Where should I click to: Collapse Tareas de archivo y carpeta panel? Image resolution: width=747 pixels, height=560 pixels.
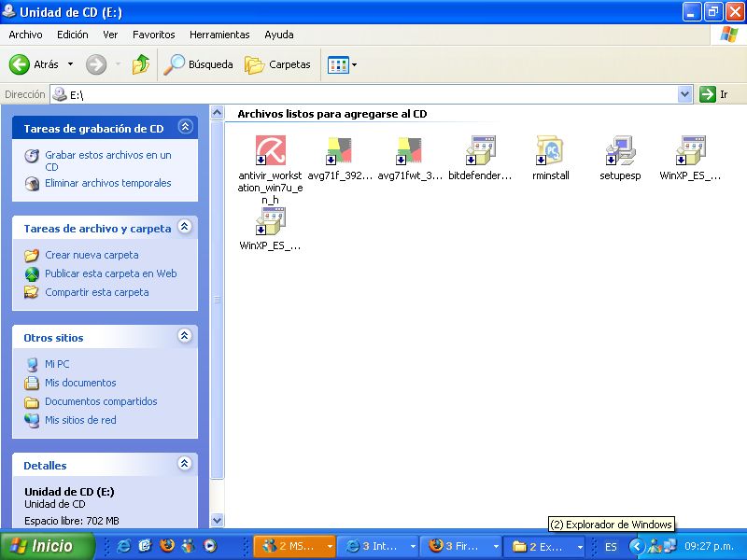coord(185,227)
